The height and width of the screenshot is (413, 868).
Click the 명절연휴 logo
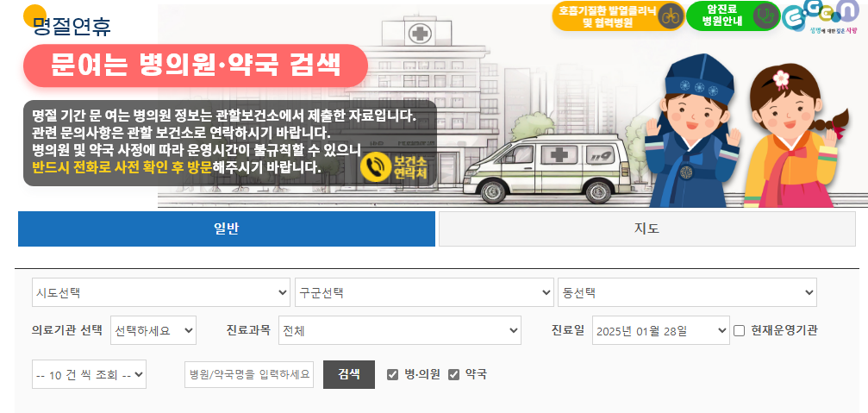click(x=67, y=21)
